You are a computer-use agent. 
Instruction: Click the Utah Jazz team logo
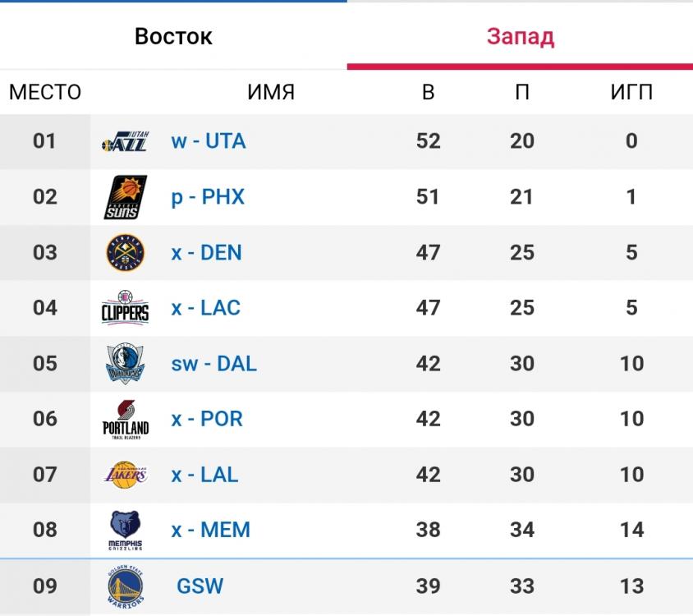tap(125, 141)
